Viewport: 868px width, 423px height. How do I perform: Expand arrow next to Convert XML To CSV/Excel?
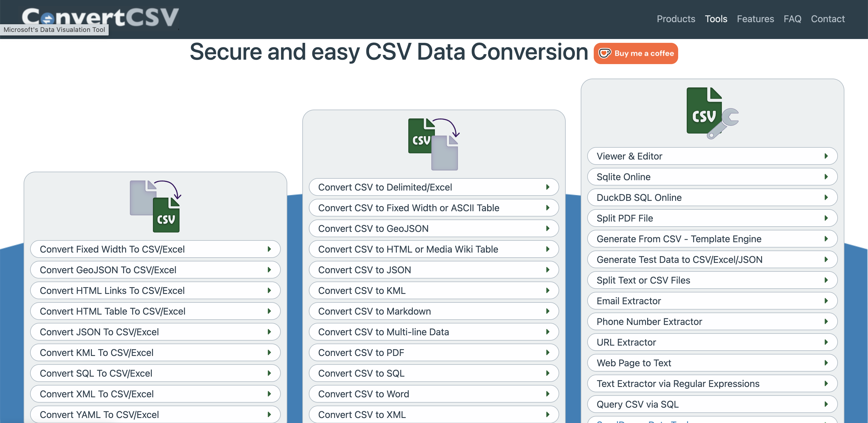coord(269,394)
